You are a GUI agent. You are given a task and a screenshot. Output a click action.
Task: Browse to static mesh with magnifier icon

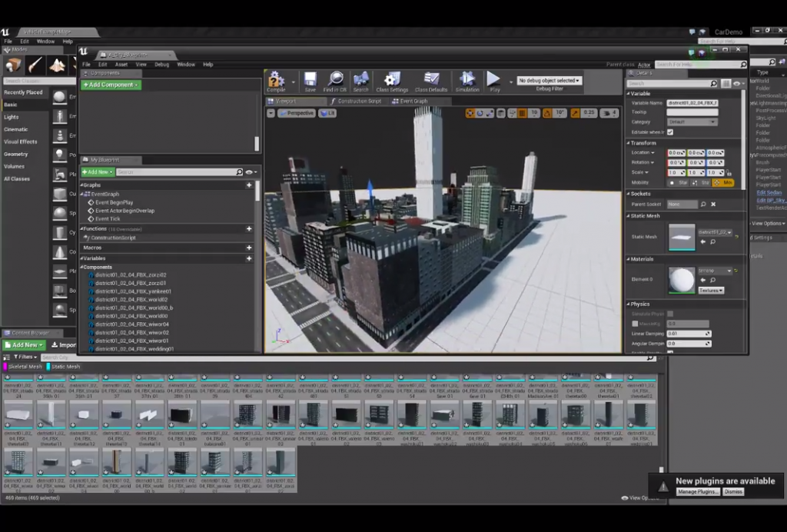712,242
